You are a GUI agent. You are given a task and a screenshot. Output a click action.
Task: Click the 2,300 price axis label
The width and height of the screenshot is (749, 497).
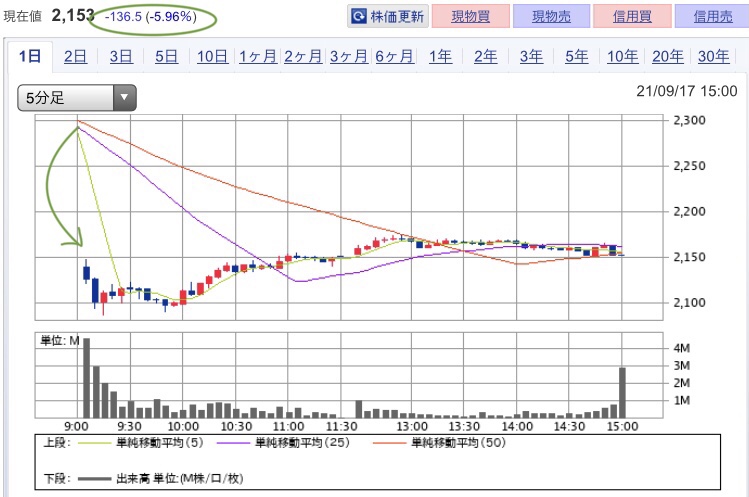pyautogui.click(x=689, y=120)
